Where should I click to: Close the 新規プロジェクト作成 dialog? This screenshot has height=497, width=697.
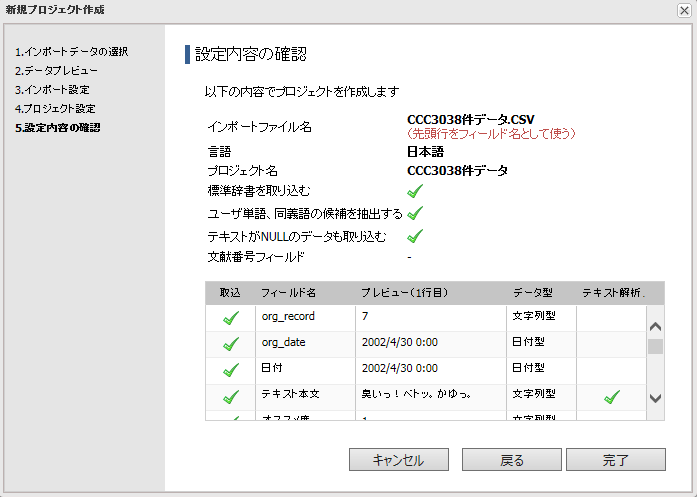tap(684, 9)
